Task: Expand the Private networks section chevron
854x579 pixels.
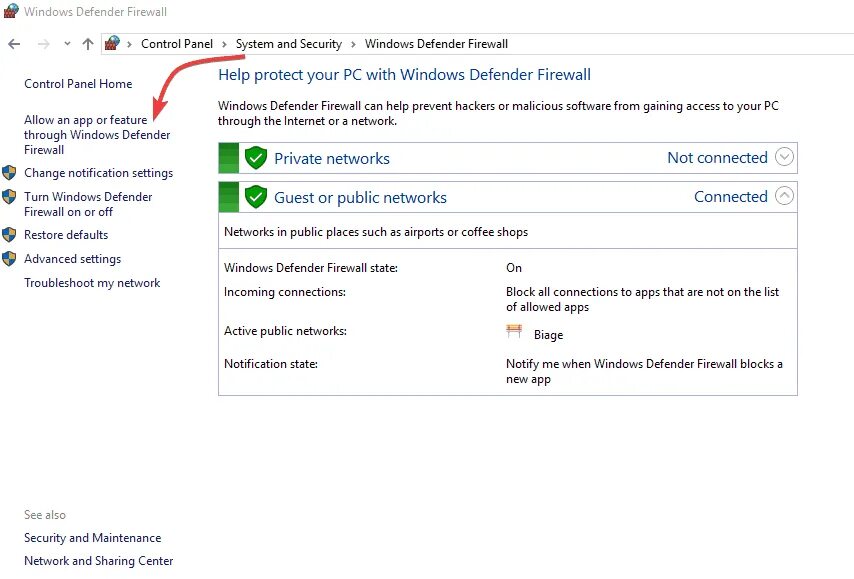Action: [x=784, y=157]
